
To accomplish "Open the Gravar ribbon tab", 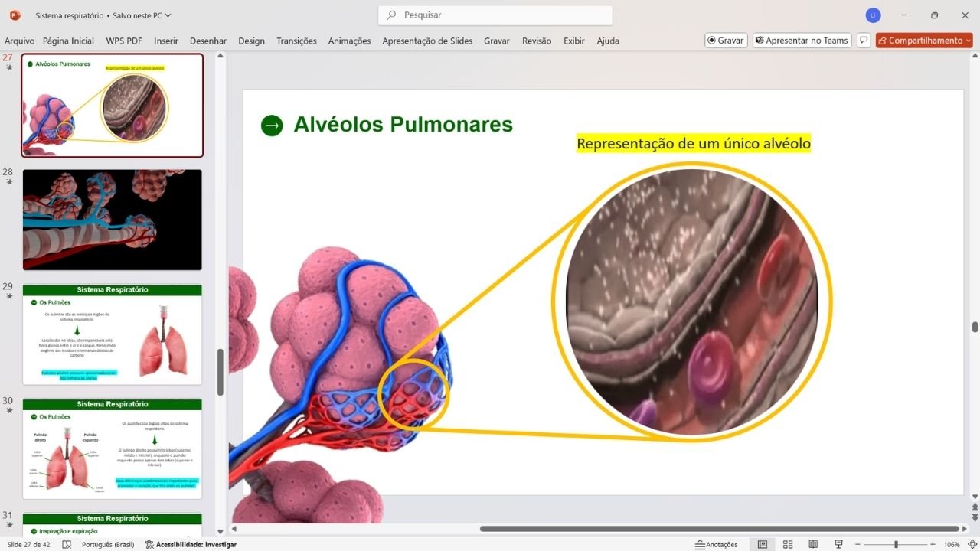I will [x=497, y=41].
